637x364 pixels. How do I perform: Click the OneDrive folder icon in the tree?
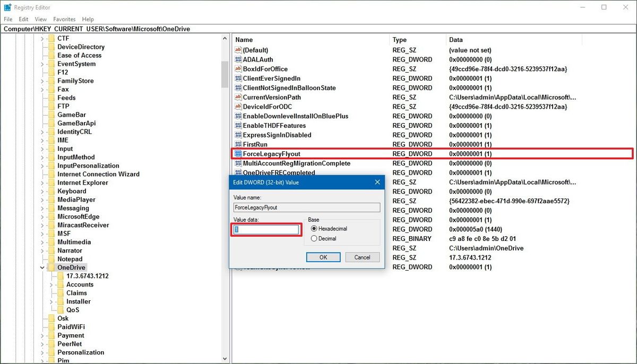point(53,267)
